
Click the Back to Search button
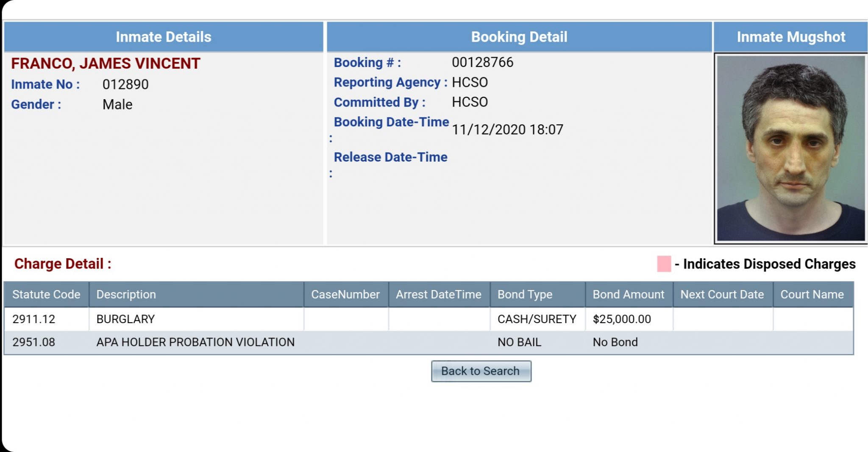click(x=481, y=371)
